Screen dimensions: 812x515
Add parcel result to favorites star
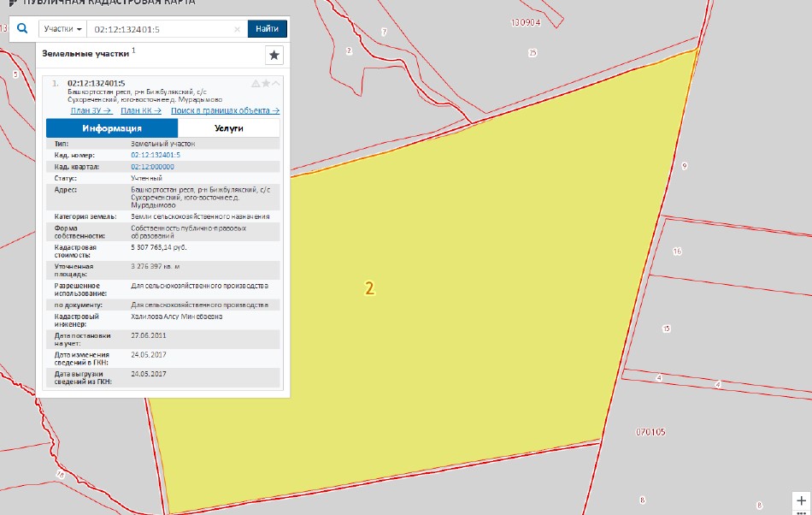coord(266,83)
